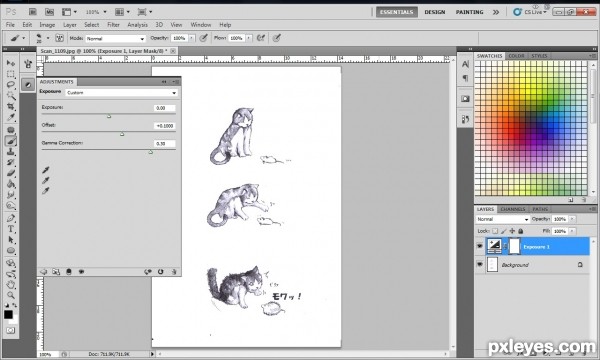Image resolution: width=600 pixels, height=360 pixels.
Task: Open the Layer menu
Action: (x=70, y=25)
